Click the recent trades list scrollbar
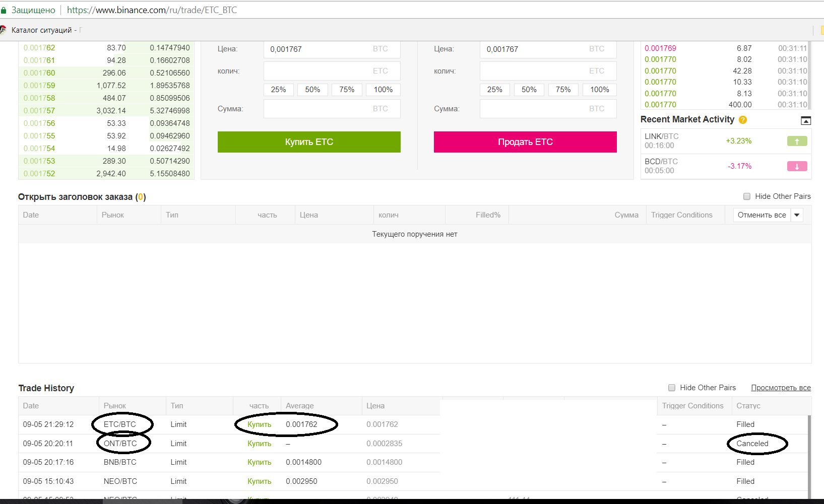Viewport: 824px width, 504px height. [809, 75]
